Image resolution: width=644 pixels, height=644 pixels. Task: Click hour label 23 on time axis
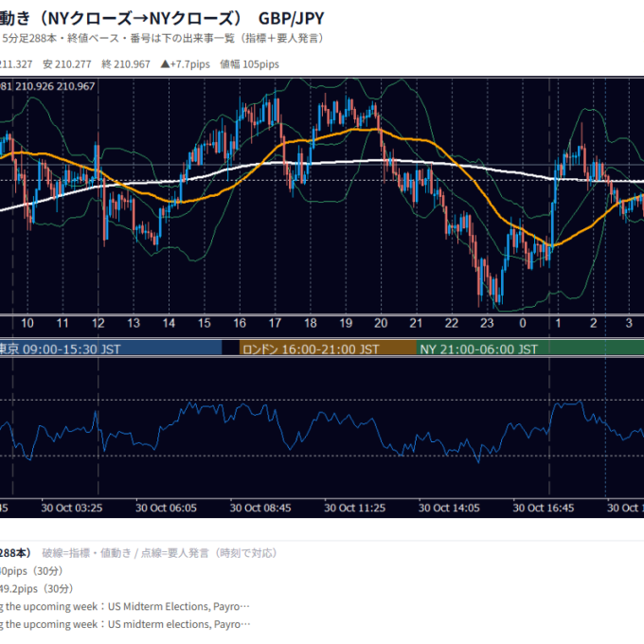pyautogui.click(x=487, y=323)
